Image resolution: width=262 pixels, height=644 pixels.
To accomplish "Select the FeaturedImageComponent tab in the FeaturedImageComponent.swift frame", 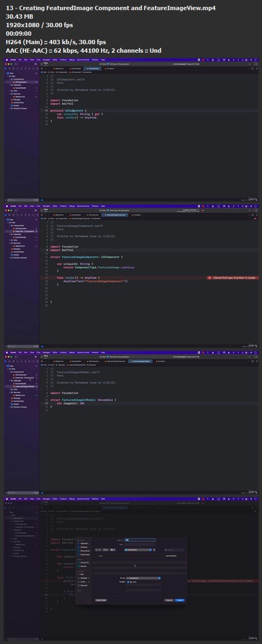I will pos(116,215).
